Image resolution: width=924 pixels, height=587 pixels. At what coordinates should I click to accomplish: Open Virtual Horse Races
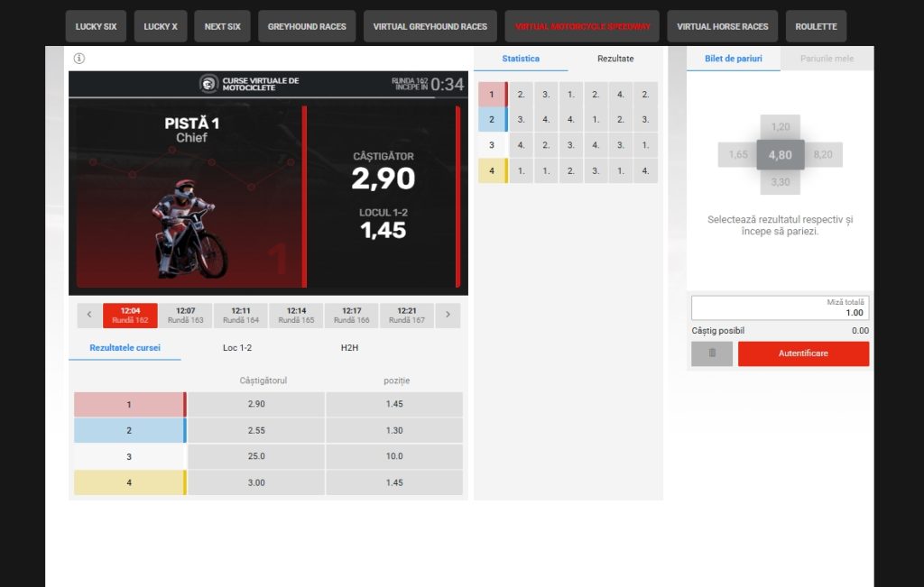point(723,26)
